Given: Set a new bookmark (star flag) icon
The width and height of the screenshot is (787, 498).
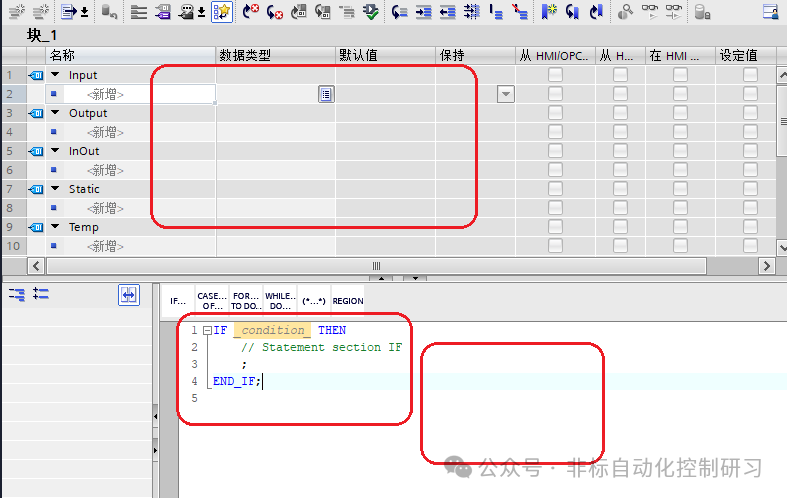Looking at the screenshot, I should [549, 12].
